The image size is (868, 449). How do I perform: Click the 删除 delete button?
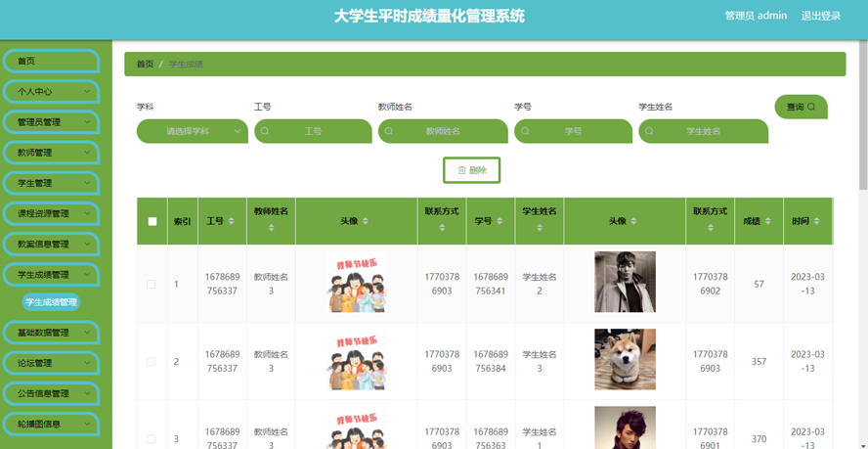click(472, 170)
